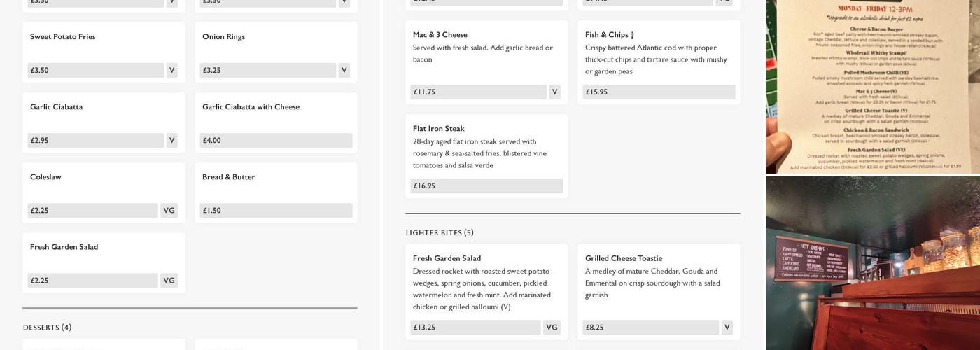
Task: Open the Flat Iron Steak menu item
Action: click(x=438, y=128)
